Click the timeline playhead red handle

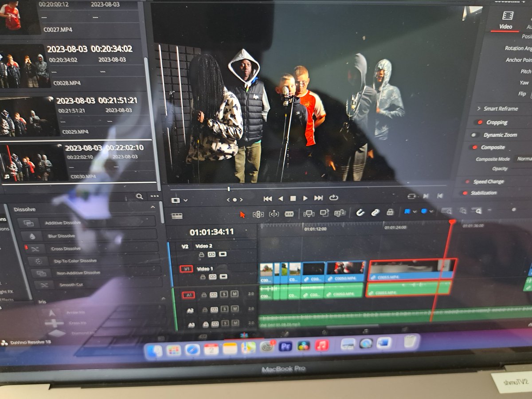tap(452, 221)
